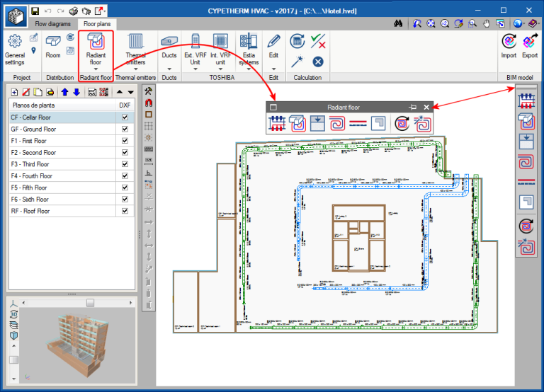The height and width of the screenshot is (392, 544).
Task: Click the blue down arrow above floor list
Action: click(x=76, y=92)
